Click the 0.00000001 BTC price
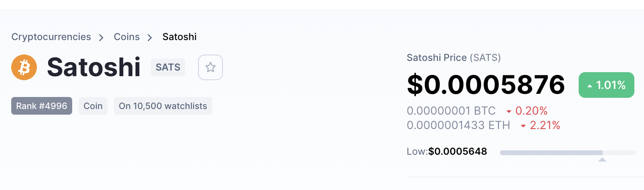The width and height of the screenshot is (644, 190). 451,111
